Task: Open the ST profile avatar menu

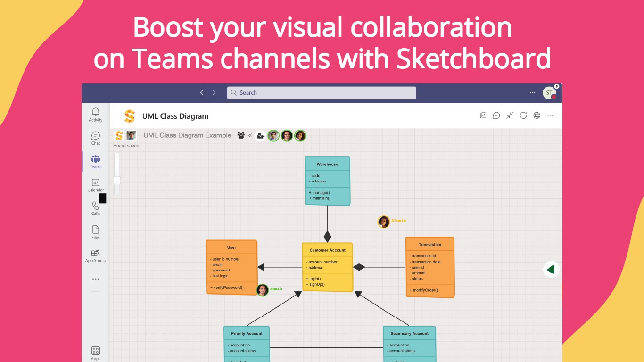Action: 549,93
